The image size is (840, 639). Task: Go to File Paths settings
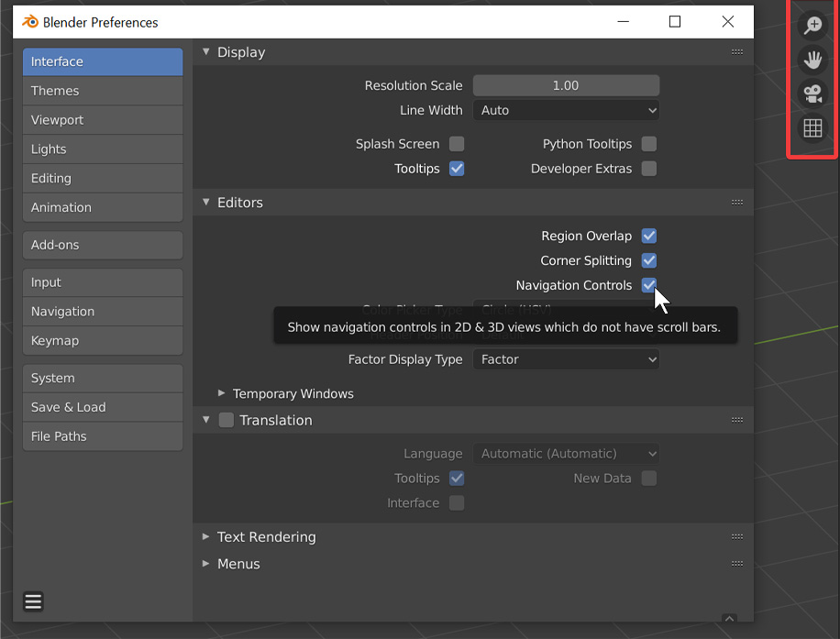(x=102, y=436)
